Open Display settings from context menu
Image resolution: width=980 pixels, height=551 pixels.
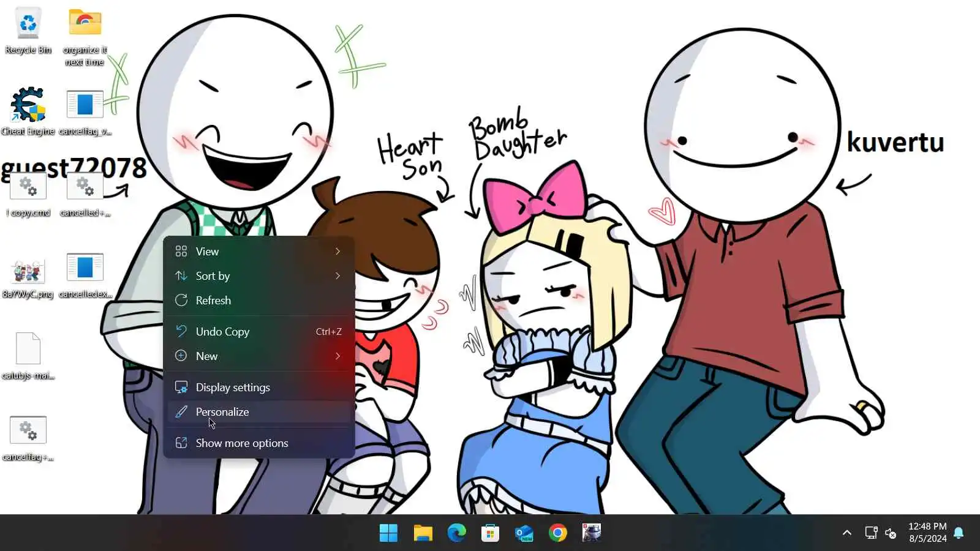point(259,387)
